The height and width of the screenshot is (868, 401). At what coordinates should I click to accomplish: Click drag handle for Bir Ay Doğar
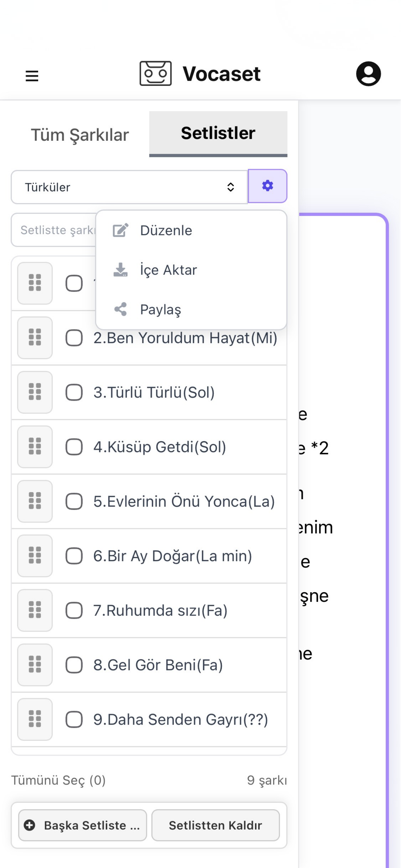(35, 556)
